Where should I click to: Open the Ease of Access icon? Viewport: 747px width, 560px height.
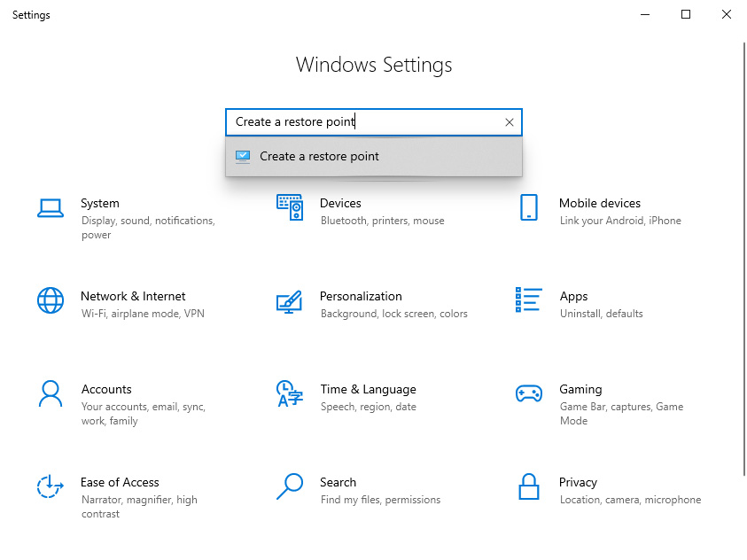pyautogui.click(x=51, y=486)
